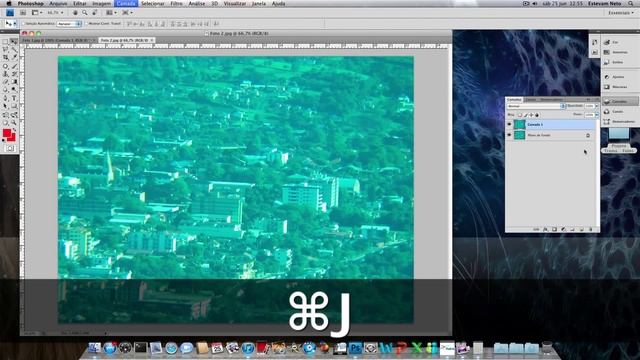640x360 pixels.
Task: Toggle lock position
Action: click(531, 115)
